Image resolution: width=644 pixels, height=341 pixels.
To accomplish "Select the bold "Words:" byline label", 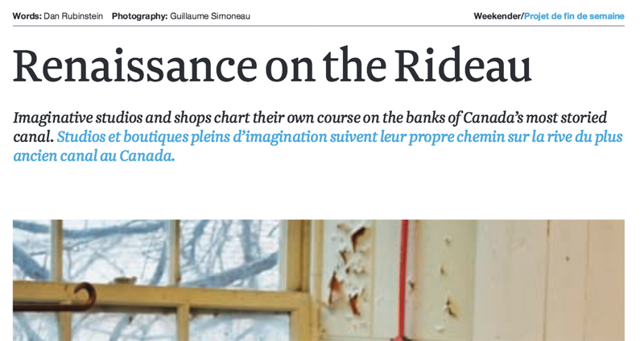I will pyautogui.click(x=27, y=16).
